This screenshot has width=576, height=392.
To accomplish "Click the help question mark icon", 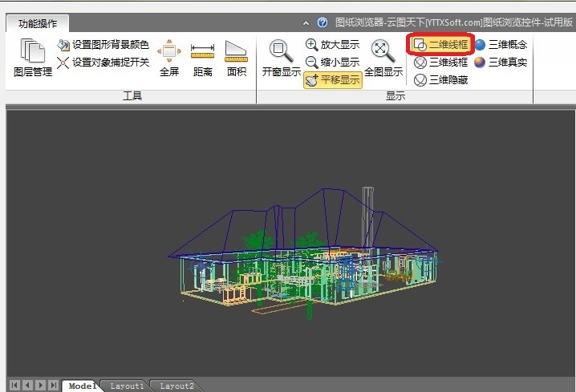I will (322, 23).
